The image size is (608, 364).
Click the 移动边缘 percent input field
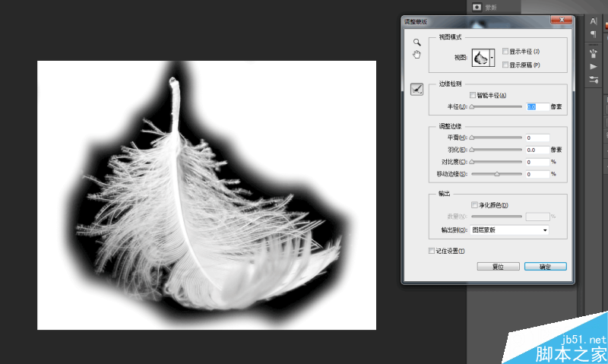(x=537, y=174)
